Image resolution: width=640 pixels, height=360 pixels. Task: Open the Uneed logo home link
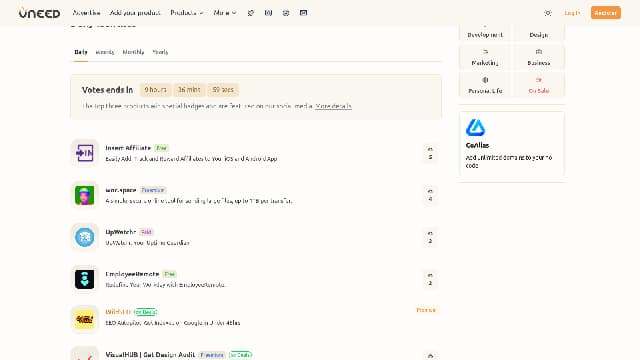coord(40,13)
